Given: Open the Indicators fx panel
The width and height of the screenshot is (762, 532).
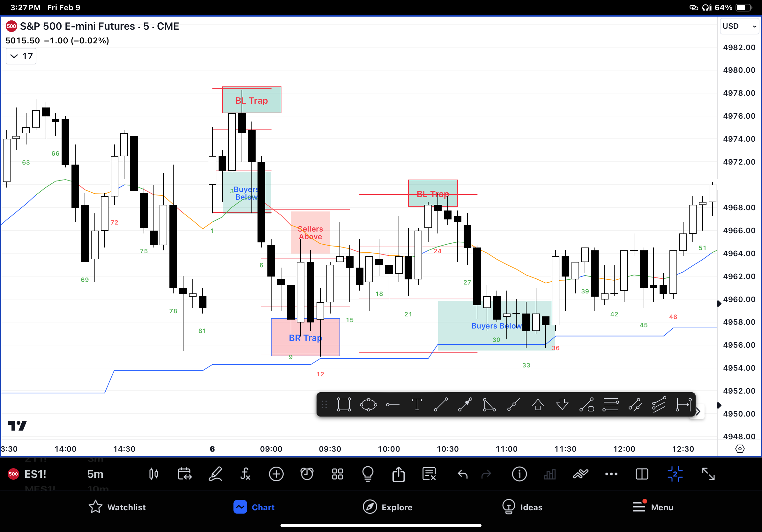Looking at the screenshot, I should (x=246, y=474).
